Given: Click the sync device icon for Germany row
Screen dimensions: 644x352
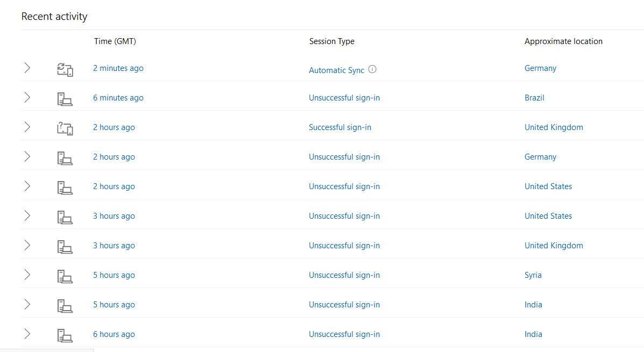Looking at the screenshot, I should [x=65, y=69].
